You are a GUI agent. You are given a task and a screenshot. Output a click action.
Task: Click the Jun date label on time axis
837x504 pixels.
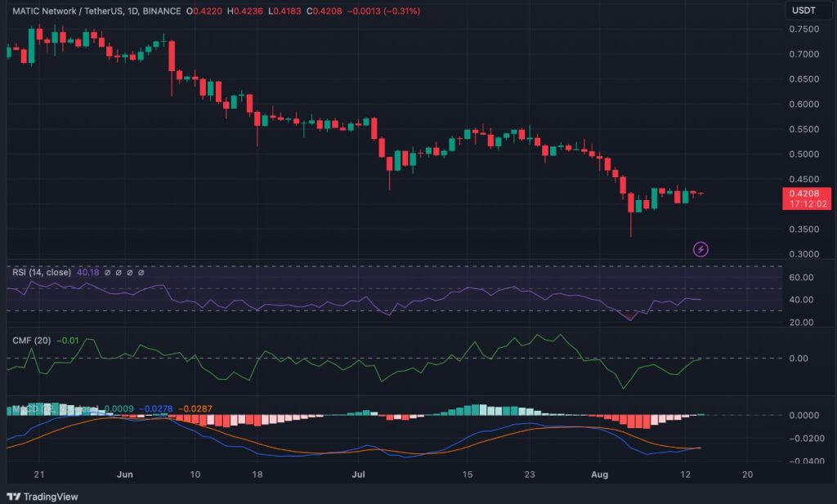[x=125, y=475]
